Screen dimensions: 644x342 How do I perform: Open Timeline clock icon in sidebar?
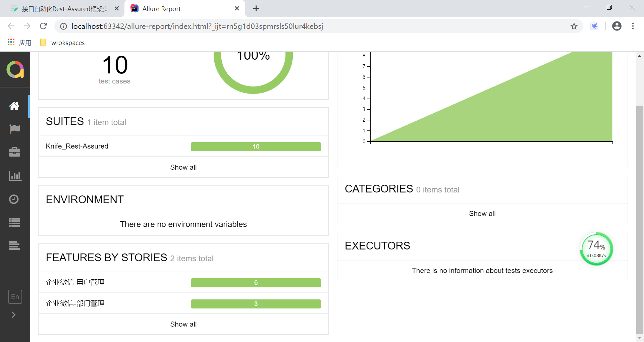point(14,199)
